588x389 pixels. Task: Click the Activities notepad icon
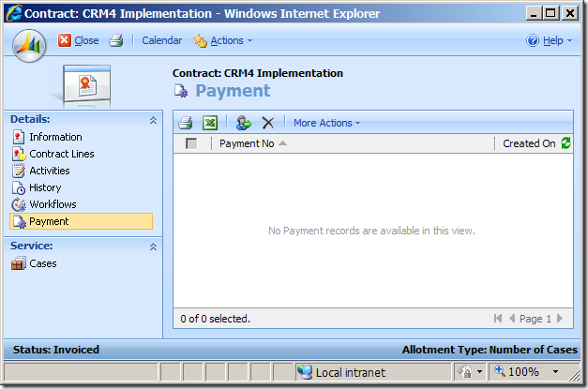pos(19,171)
